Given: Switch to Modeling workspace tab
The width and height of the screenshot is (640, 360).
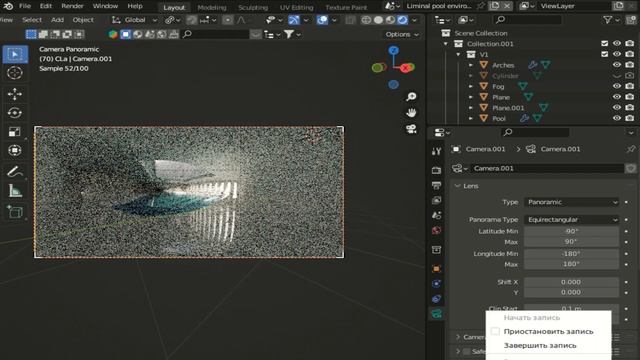Looking at the screenshot, I should [211, 7].
